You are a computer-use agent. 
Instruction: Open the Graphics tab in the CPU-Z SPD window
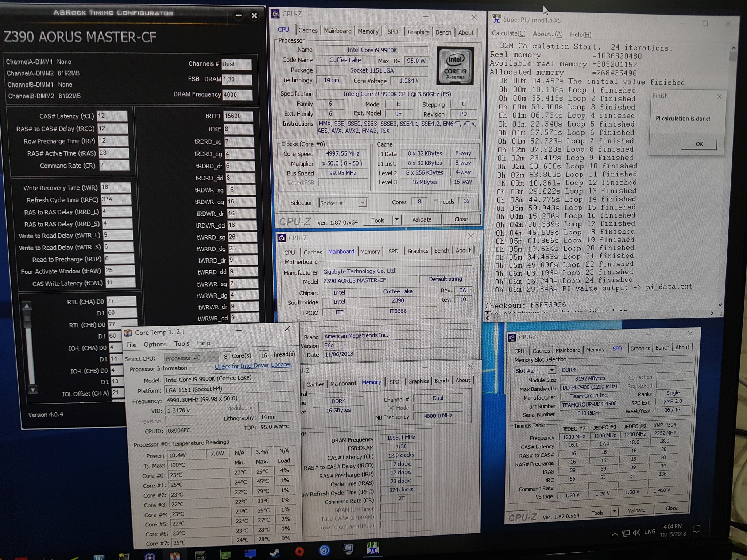tap(640, 348)
